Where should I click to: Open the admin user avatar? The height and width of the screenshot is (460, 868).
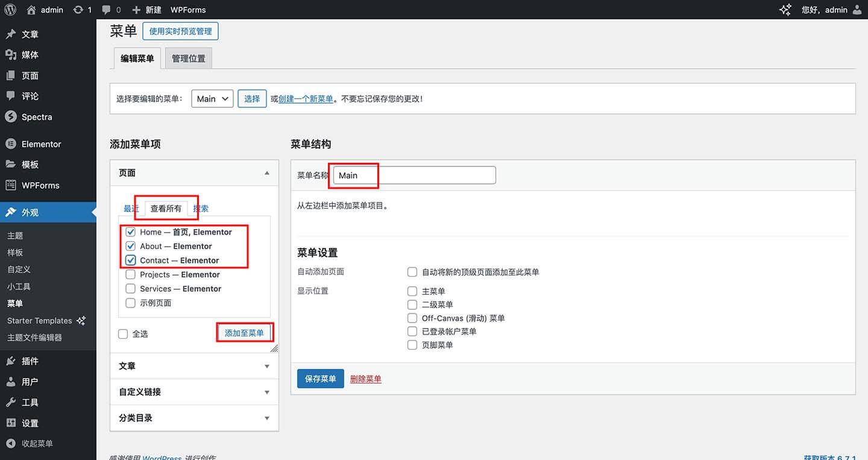point(857,10)
